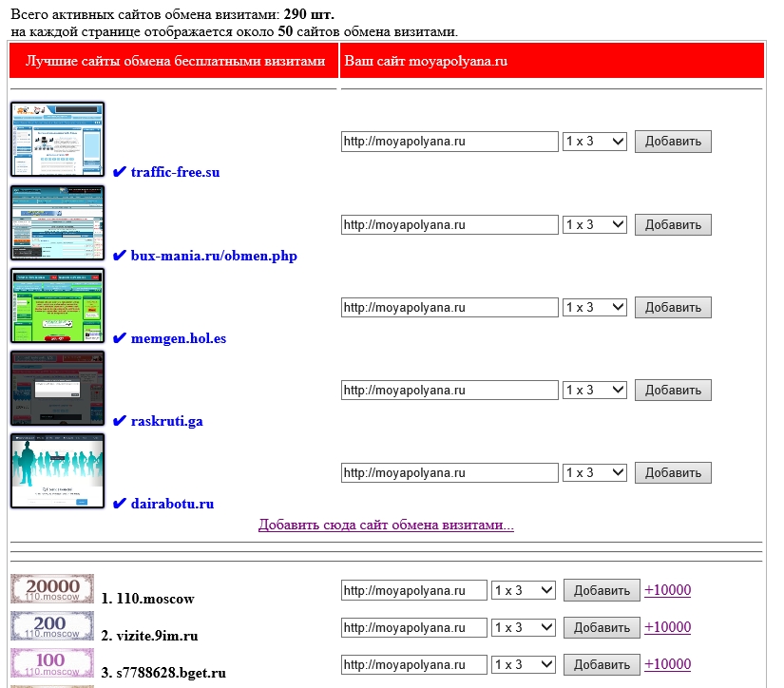Focus the URL field in bux-mania.ru row
This screenshot has width=784, height=688.
[449, 225]
